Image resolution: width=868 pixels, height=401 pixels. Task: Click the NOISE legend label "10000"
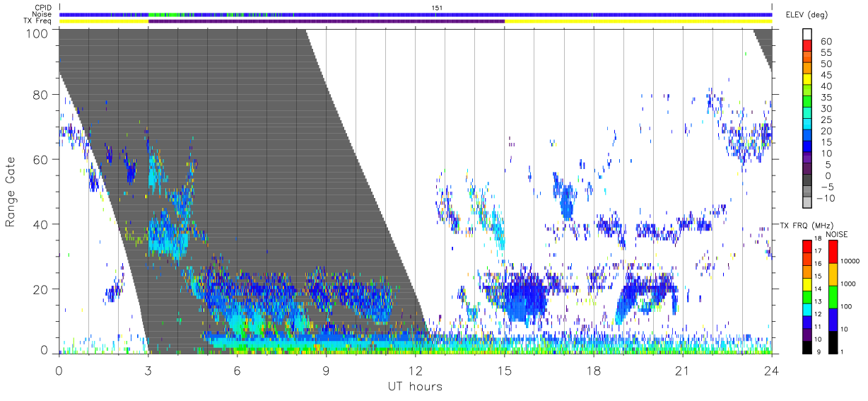(849, 262)
